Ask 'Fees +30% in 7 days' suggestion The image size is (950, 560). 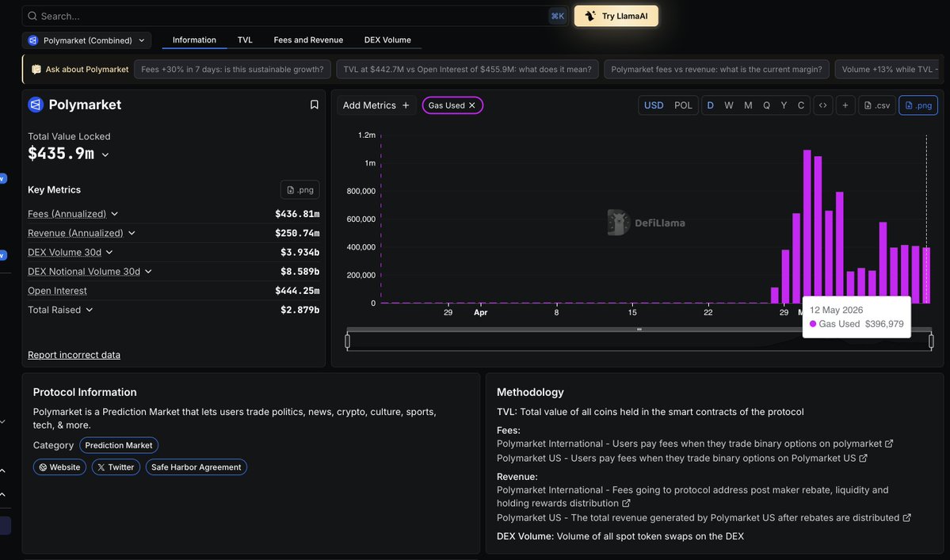click(233, 69)
